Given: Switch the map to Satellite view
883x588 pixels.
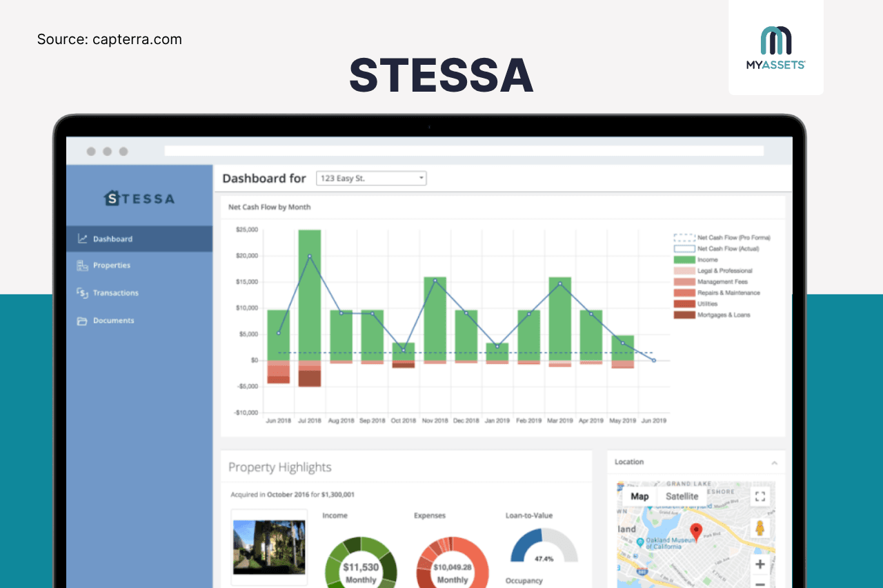Looking at the screenshot, I should [682, 496].
